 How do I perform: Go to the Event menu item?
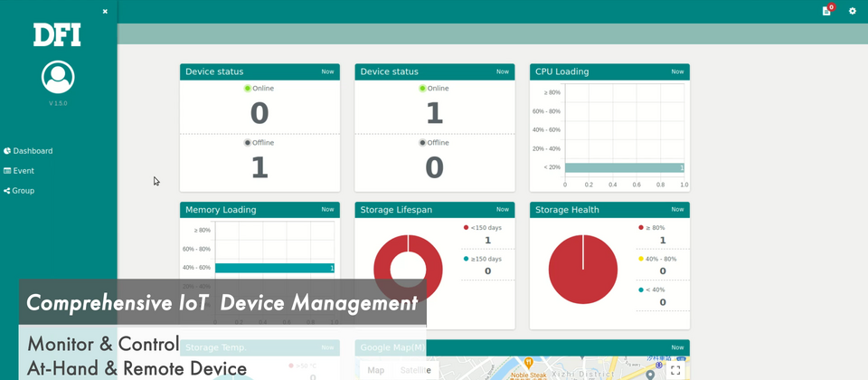pyautogui.click(x=24, y=171)
